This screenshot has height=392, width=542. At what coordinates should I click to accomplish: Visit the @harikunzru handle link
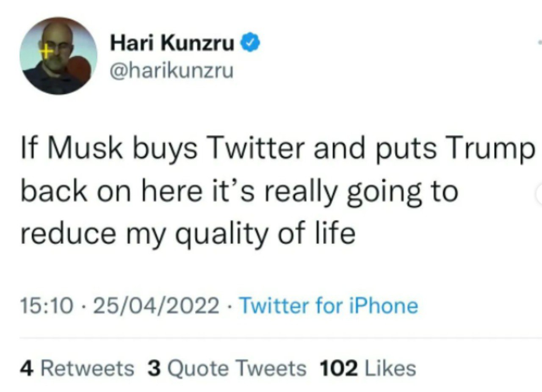point(171,71)
